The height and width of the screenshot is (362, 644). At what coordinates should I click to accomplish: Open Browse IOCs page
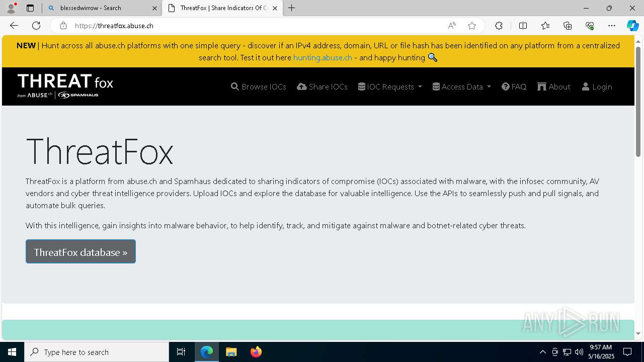pyautogui.click(x=259, y=86)
